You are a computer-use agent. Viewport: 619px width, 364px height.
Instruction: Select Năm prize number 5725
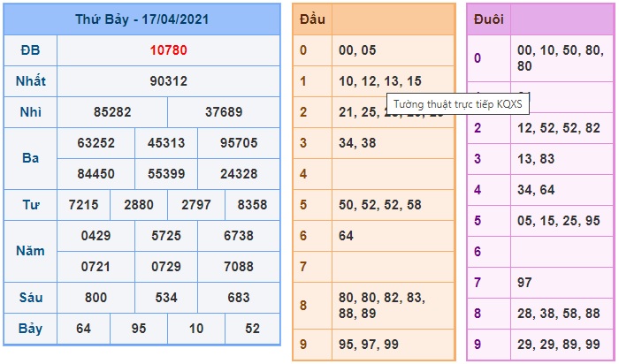pos(166,236)
